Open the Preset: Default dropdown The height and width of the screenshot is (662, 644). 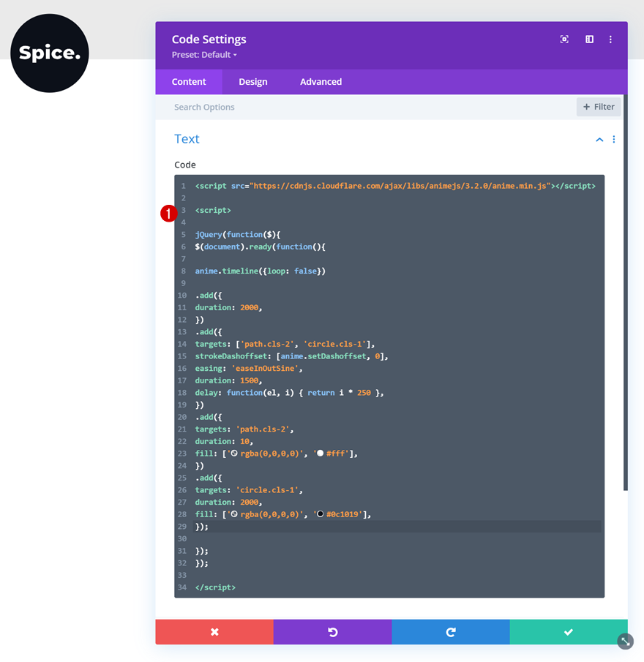click(204, 55)
